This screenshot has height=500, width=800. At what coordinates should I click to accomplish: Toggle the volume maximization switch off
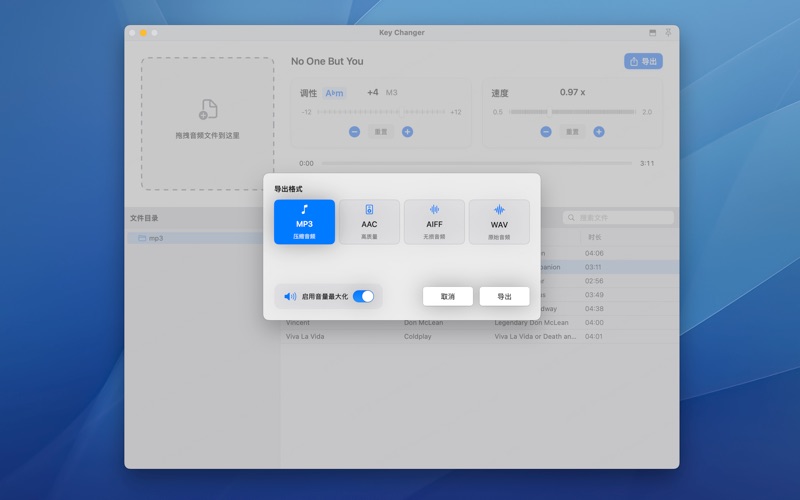[363, 296]
